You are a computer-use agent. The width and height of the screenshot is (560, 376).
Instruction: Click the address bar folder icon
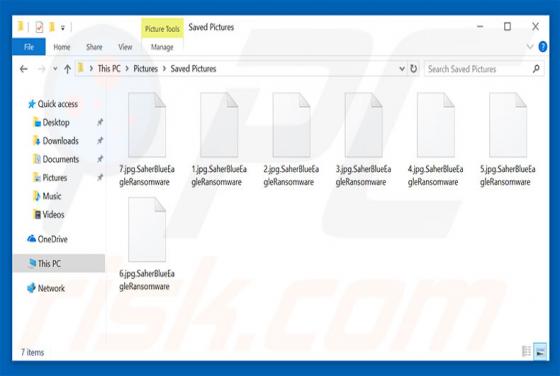click(81, 68)
